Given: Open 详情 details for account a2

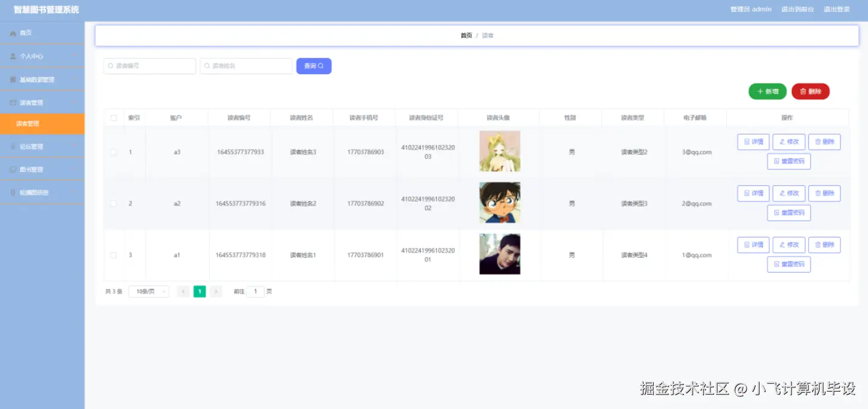Looking at the screenshot, I should tap(753, 193).
